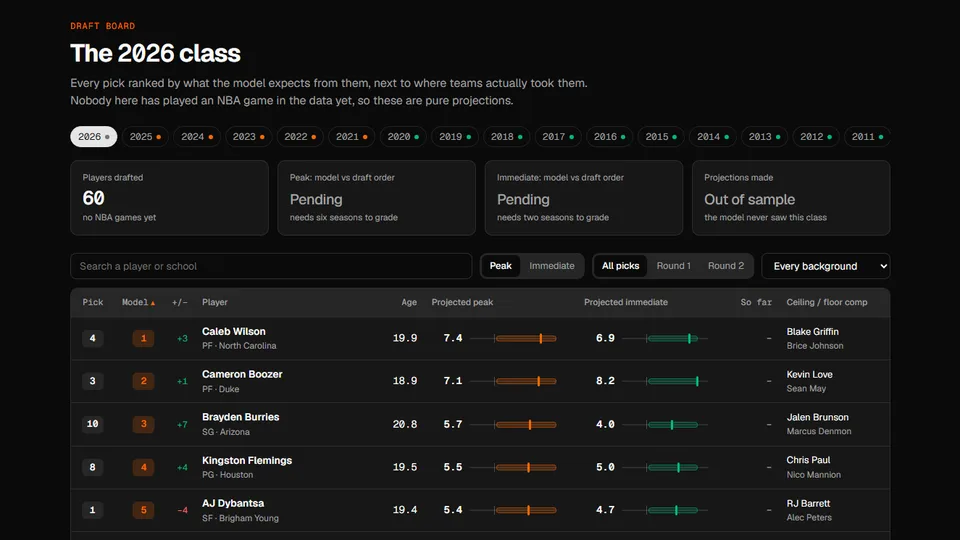Click the pick 1 badge for AJ Dybantsa
The width and height of the screenshot is (960, 540).
(x=92, y=510)
